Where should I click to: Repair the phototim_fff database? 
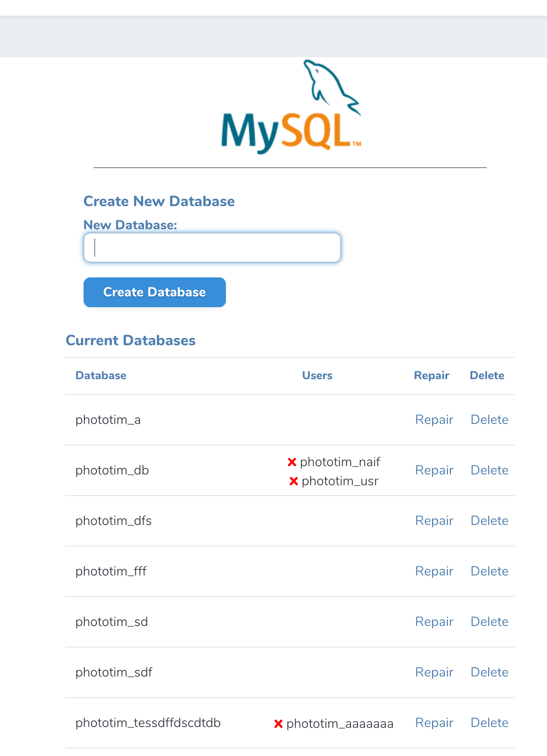[x=434, y=571]
